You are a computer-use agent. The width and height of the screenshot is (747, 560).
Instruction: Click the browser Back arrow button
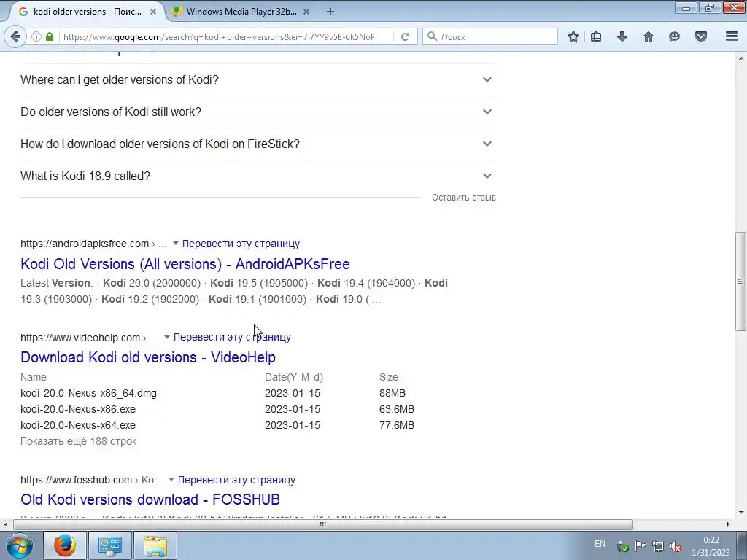tap(15, 36)
